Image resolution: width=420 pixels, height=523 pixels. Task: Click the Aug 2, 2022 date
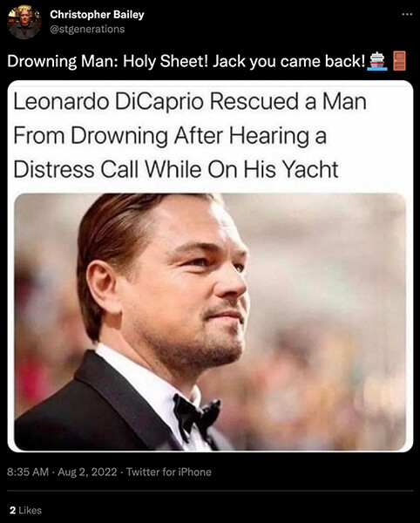click(x=87, y=472)
